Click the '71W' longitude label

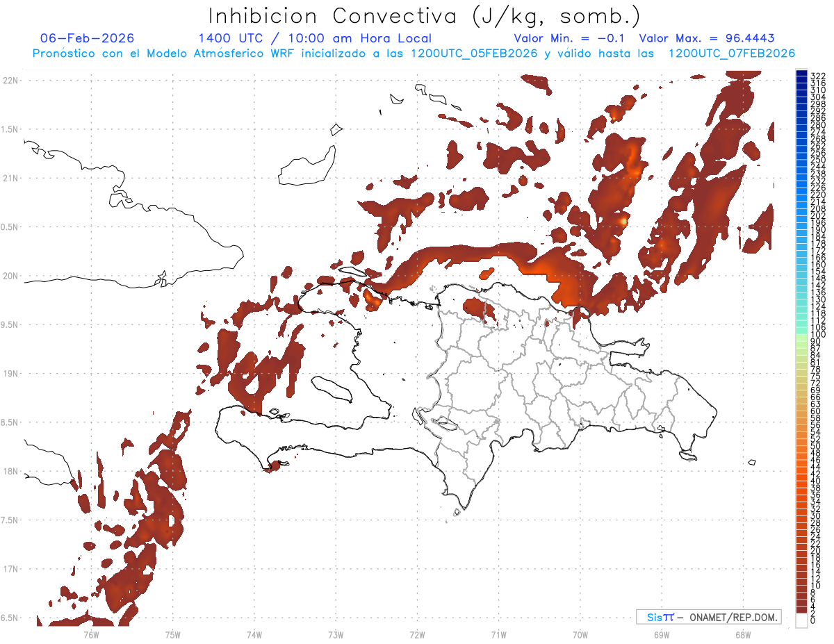(498, 634)
